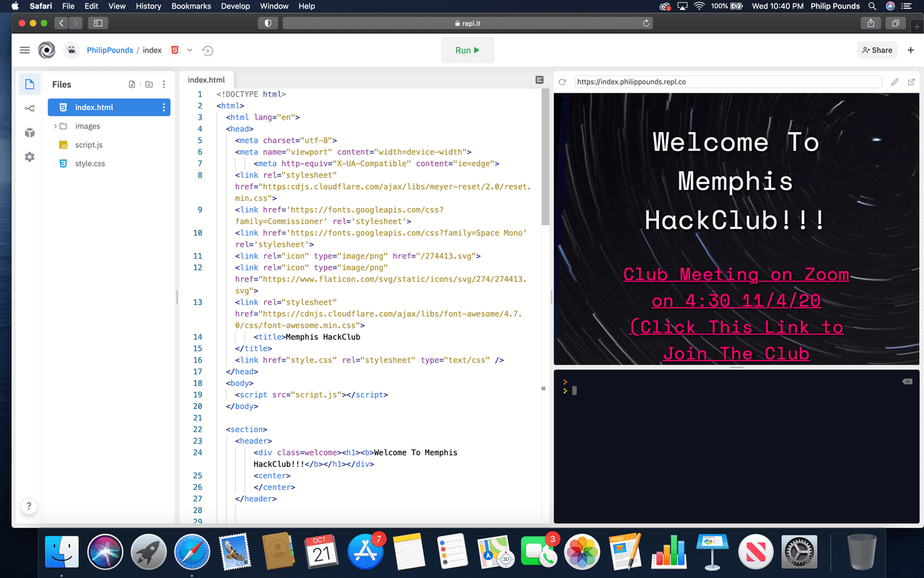Screen dimensions: 924x578
Task: Open the Settings gear sidebar icon
Action: (x=30, y=157)
